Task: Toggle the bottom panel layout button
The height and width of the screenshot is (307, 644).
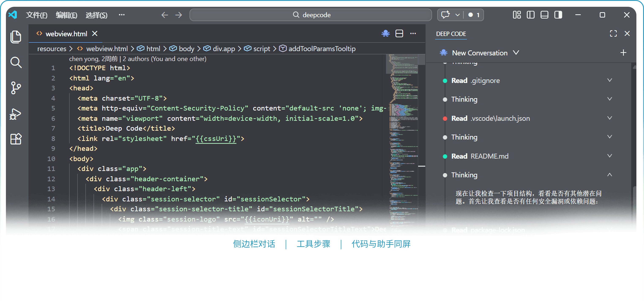Action: click(544, 15)
